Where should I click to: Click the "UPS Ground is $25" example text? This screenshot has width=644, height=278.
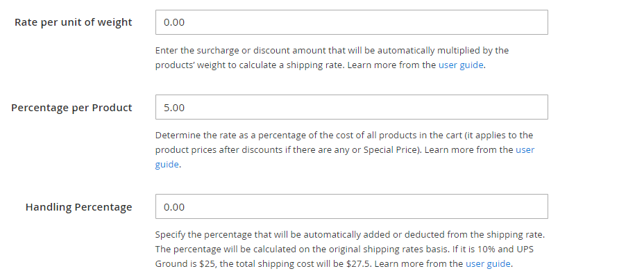[x=179, y=263]
